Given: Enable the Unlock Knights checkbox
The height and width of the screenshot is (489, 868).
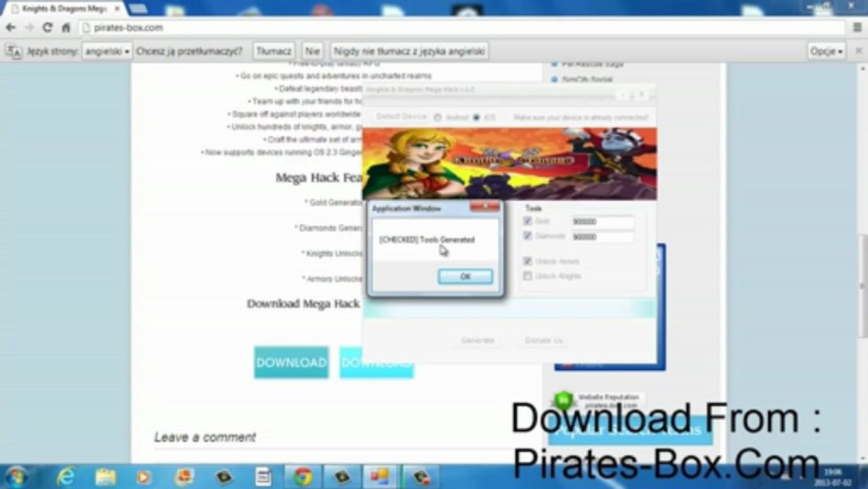Looking at the screenshot, I should (527, 276).
